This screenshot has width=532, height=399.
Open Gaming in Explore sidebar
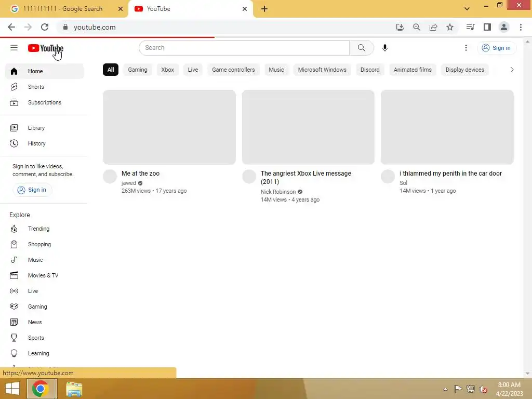point(45,307)
